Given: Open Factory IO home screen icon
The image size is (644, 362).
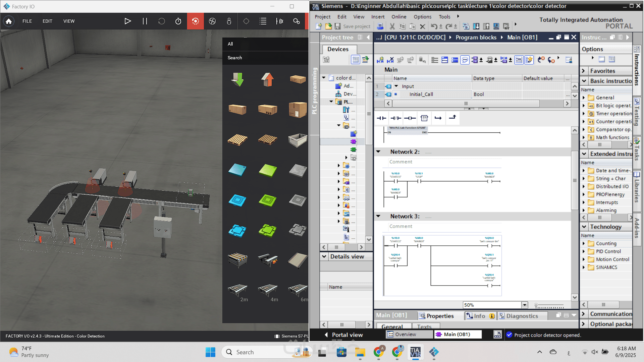Looking at the screenshot, I should click(9, 21).
